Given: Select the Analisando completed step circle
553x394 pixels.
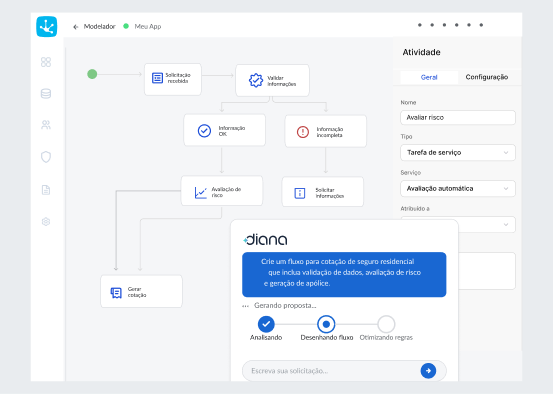Looking at the screenshot, I should (266, 324).
